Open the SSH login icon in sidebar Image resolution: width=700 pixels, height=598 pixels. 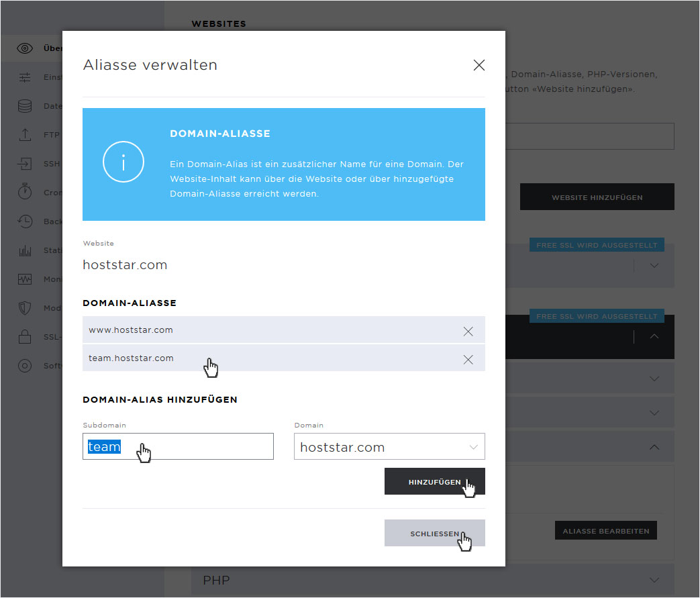click(25, 164)
